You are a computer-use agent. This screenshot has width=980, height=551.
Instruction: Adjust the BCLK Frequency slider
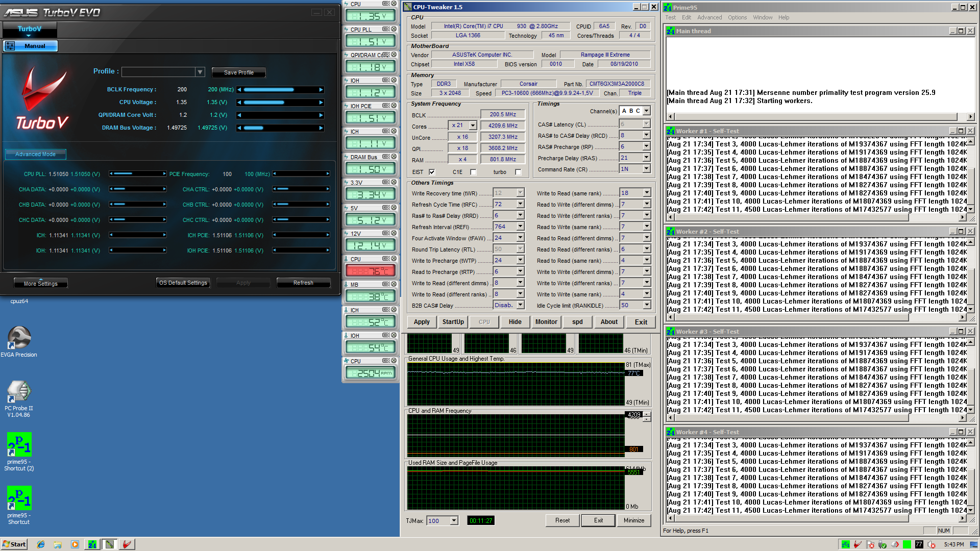(280, 90)
